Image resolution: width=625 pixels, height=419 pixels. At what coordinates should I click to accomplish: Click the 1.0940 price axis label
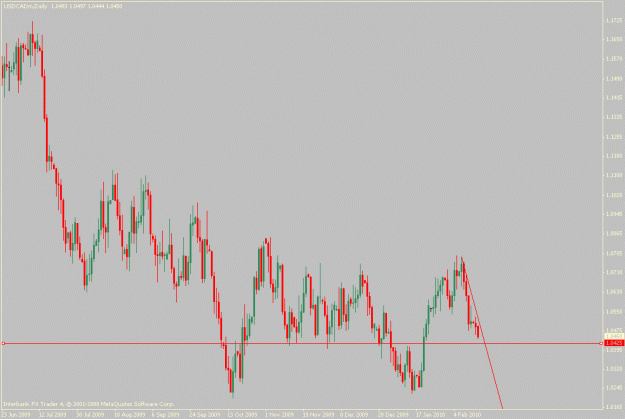coord(614,214)
